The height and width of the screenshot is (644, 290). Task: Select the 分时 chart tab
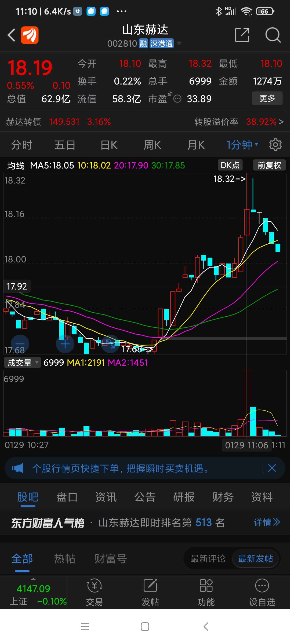(22, 145)
